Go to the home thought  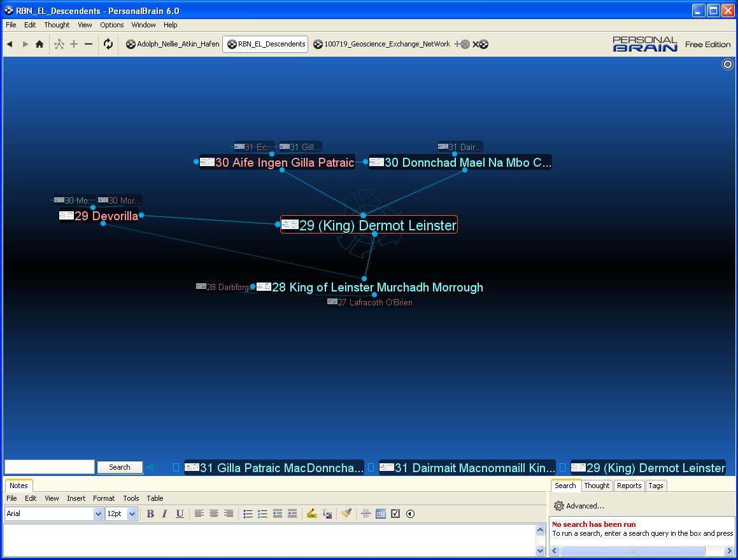click(39, 44)
